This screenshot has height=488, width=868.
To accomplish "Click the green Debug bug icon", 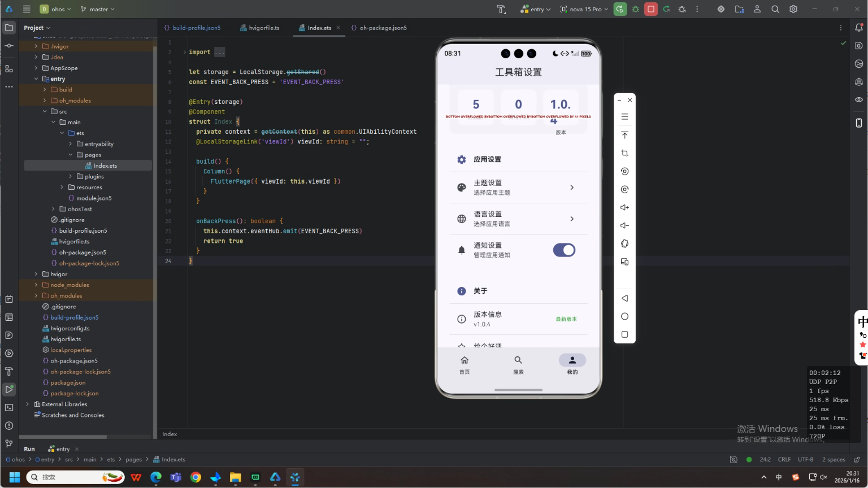I will click(636, 9).
